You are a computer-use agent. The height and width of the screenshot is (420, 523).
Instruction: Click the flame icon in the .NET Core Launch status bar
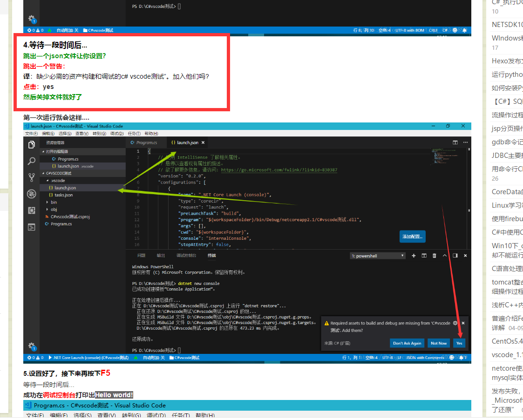pyautogui.click(x=136, y=358)
